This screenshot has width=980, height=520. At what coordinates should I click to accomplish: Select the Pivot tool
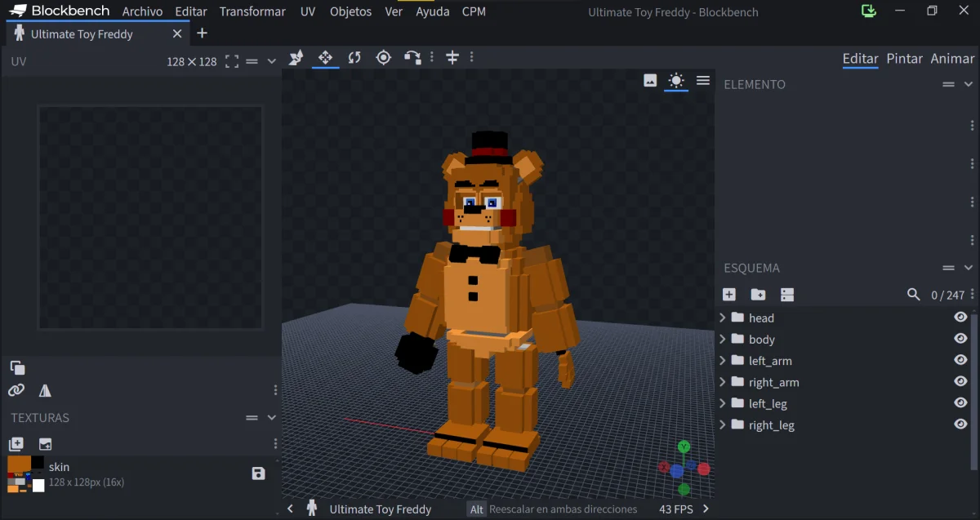coord(383,57)
